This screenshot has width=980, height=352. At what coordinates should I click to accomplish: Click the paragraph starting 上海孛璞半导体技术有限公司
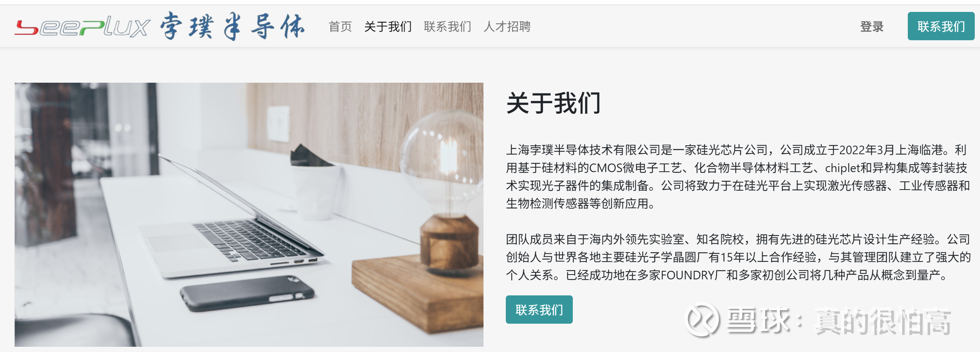(x=738, y=177)
